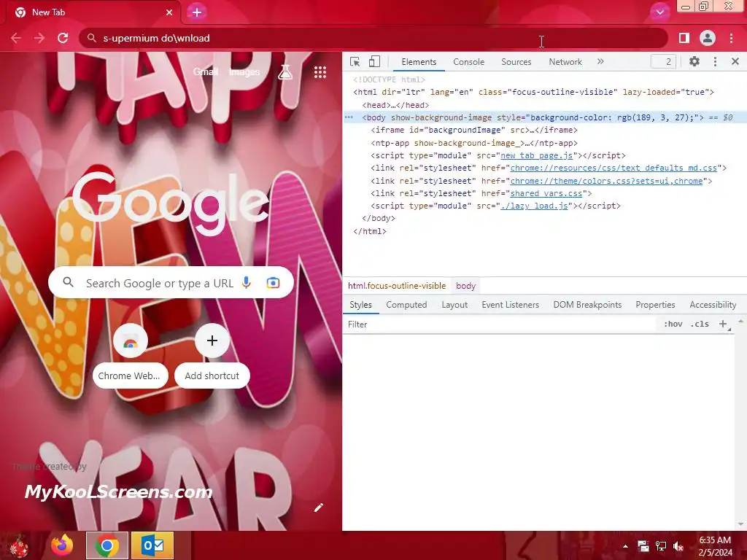The width and height of the screenshot is (747, 560).
Task: Select the body element row
Action: pos(544,117)
